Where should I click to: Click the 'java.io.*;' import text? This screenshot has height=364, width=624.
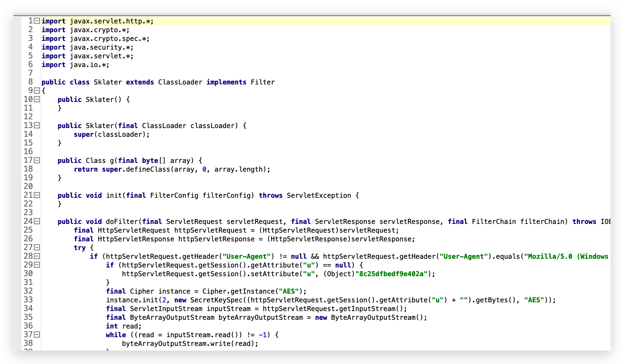point(89,65)
